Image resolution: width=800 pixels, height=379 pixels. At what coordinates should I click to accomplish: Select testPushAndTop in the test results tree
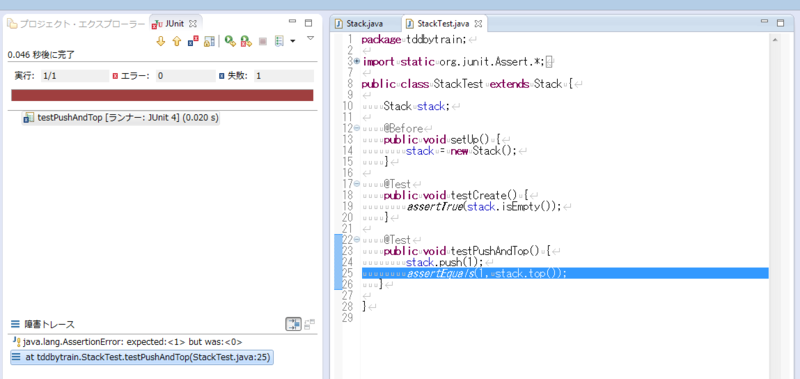pyautogui.click(x=121, y=118)
